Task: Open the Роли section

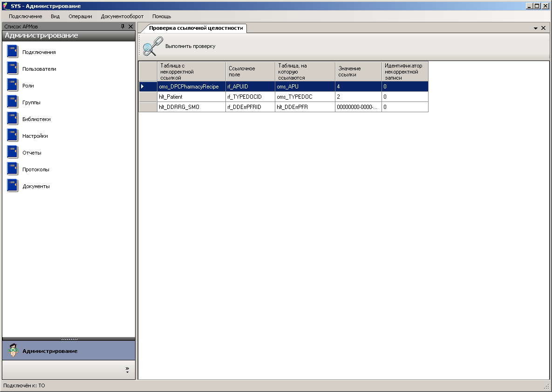Action: pyautogui.click(x=28, y=86)
